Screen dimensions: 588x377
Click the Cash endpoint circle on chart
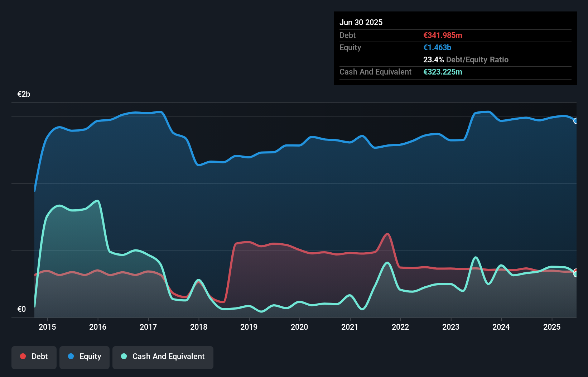pos(575,275)
